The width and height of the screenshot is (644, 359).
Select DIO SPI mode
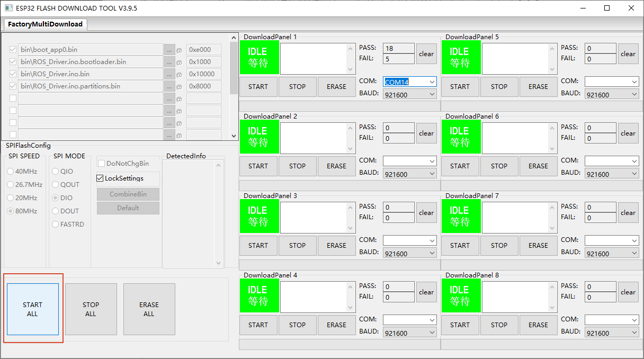[56, 198]
